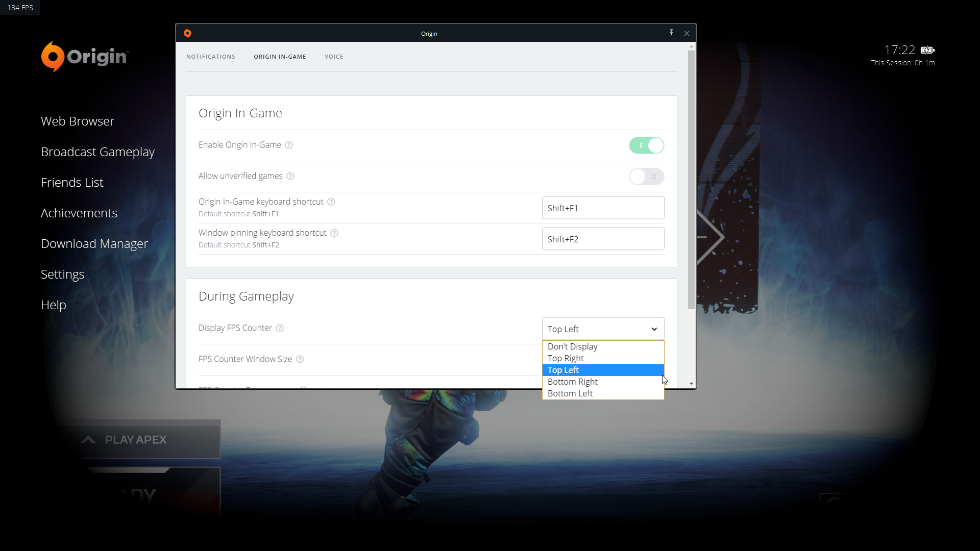Image resolution: width=980 pixels, height=551 pixels.
Task: Switch to Voice tab
Action: pos(334,57)
